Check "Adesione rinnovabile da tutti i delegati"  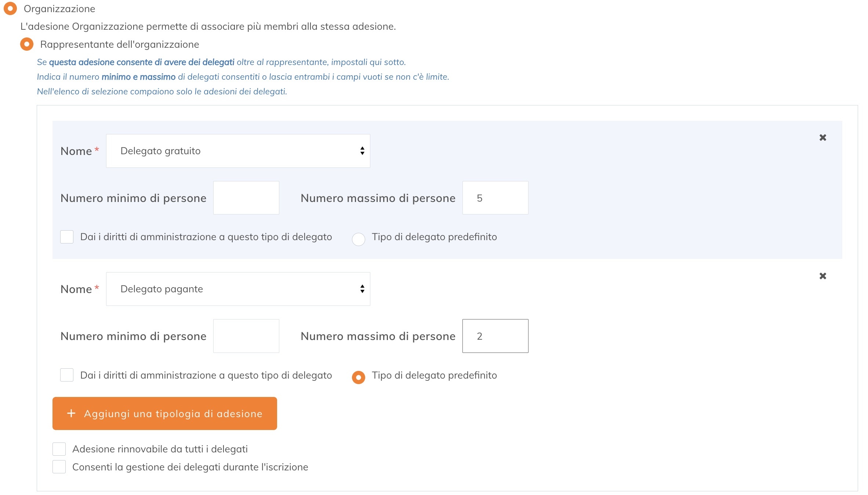pyautogui.click(x=59, y=448)
